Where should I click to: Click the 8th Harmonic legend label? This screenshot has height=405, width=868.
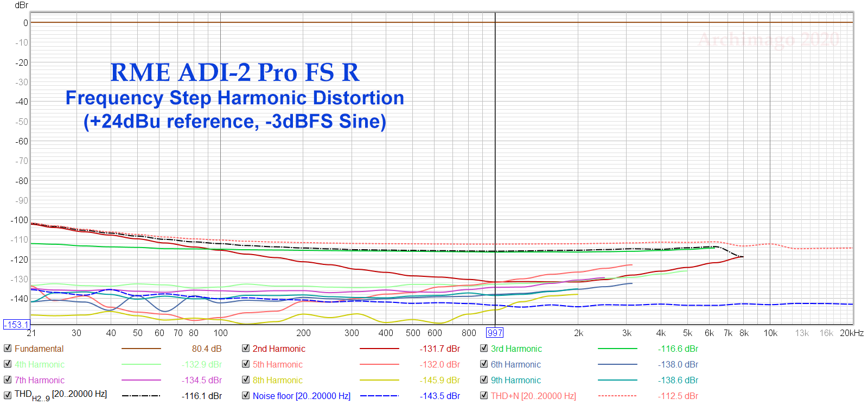278,380
